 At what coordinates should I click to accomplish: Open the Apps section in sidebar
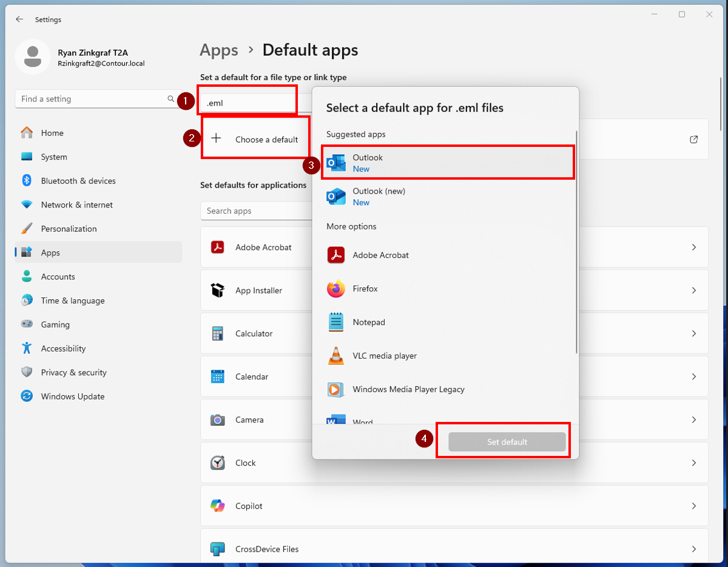(x=98, y=253)
